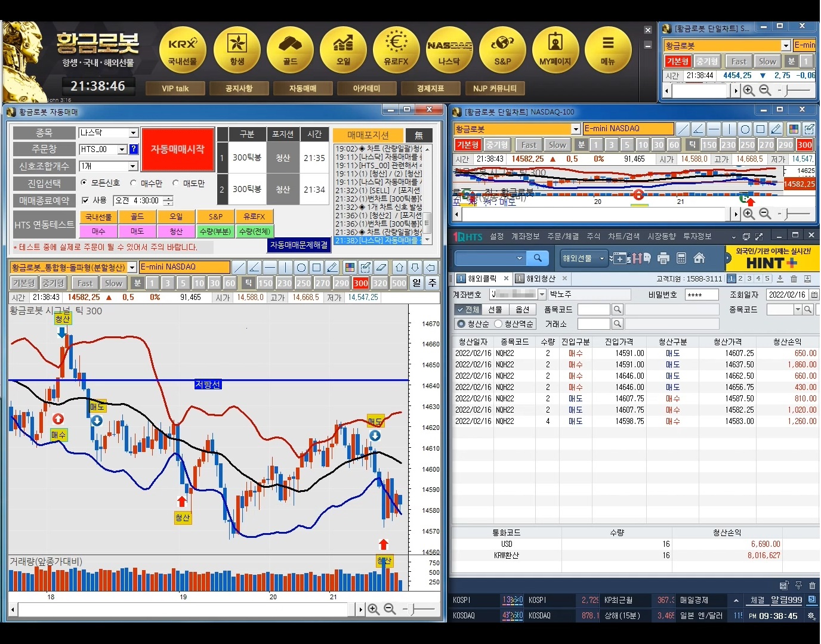Select the 매도만 radio button
821x644 pixels.
pyautogui.click(x=175, y=183)
